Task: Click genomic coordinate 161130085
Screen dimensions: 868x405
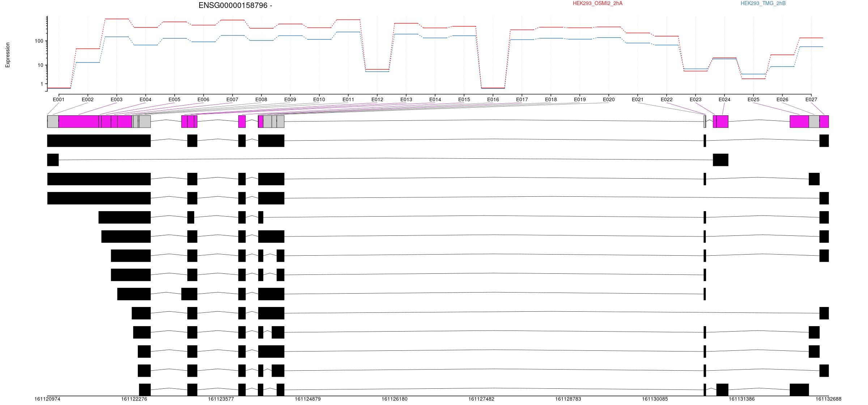Action: click(655, 399)
